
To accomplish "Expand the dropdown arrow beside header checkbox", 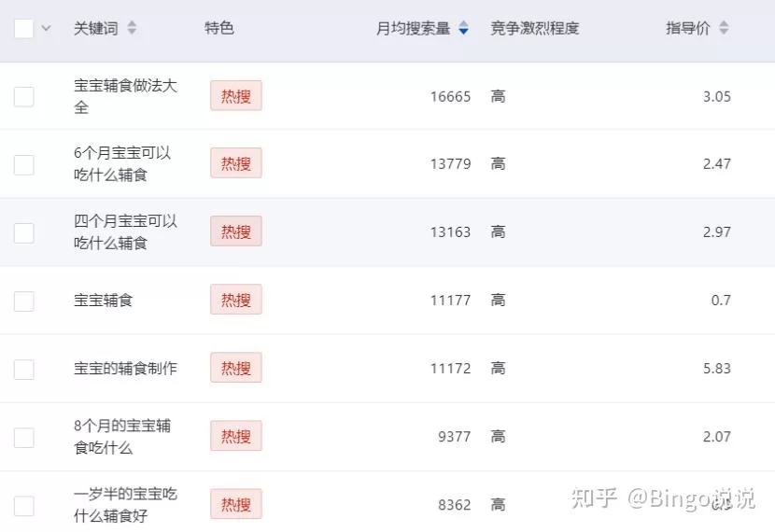I will [46, 28].
